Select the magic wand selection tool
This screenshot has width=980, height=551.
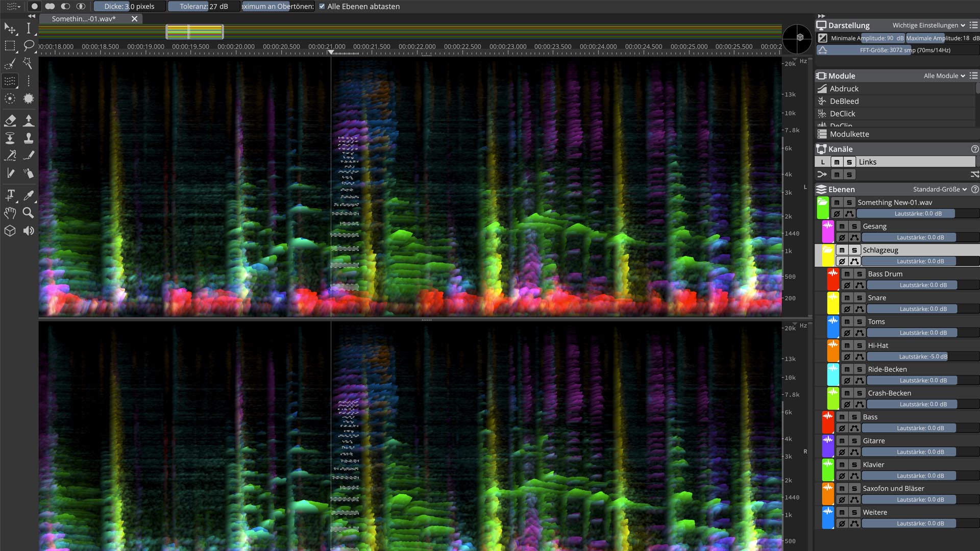29,64
